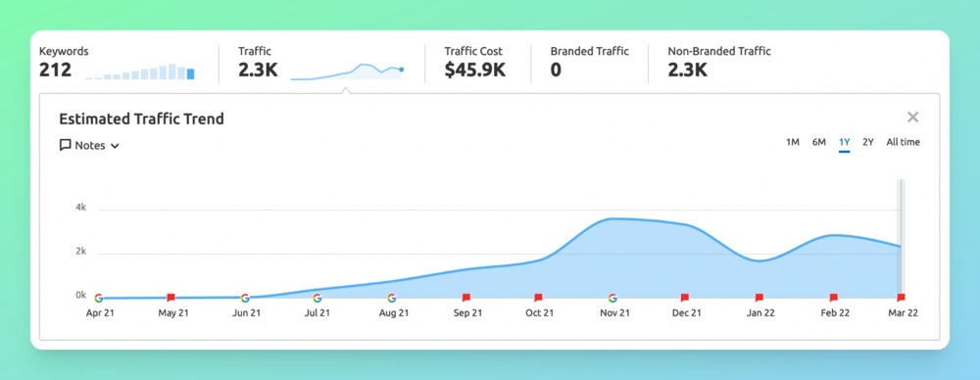Viewport: 980px width, 380px height.
Task: Click the Traffic Cost value $45.9K
Action: [x=475, y=70]
